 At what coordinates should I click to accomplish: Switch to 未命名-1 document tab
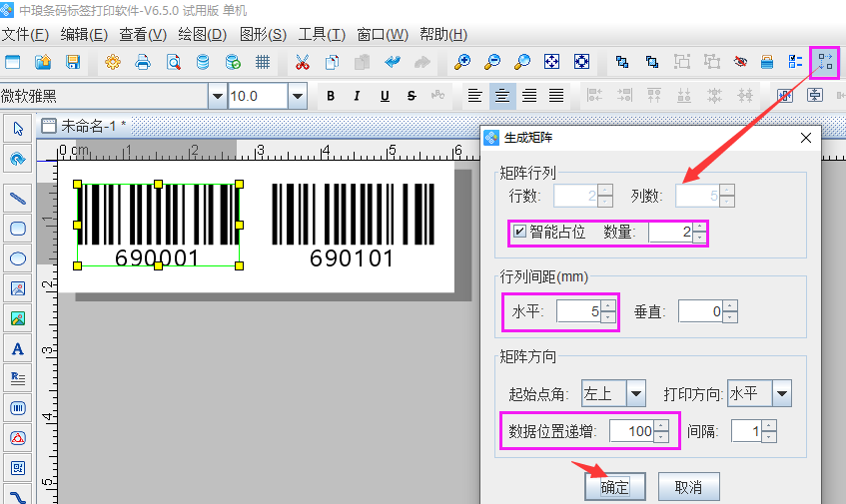(84, 126)
